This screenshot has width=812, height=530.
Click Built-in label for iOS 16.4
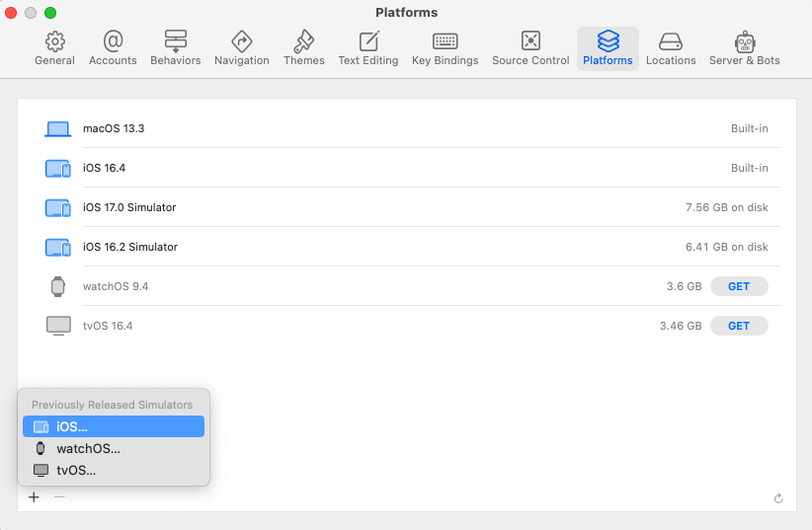(750, 168)
